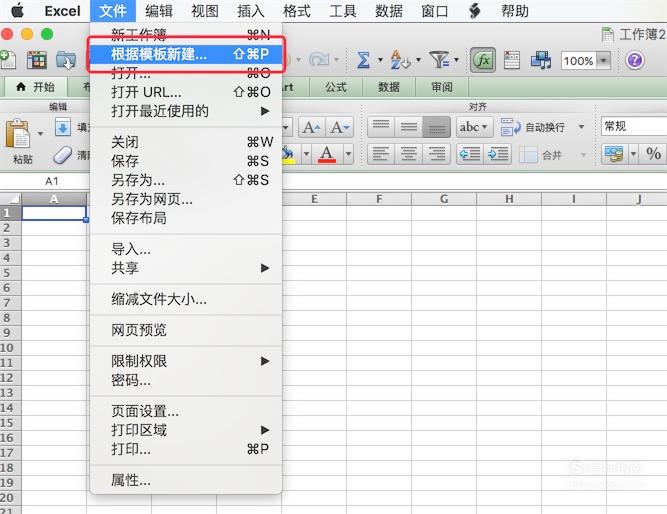Toggle align text right
The width and height of the screenshot is (667, 514).
(436, 154)
